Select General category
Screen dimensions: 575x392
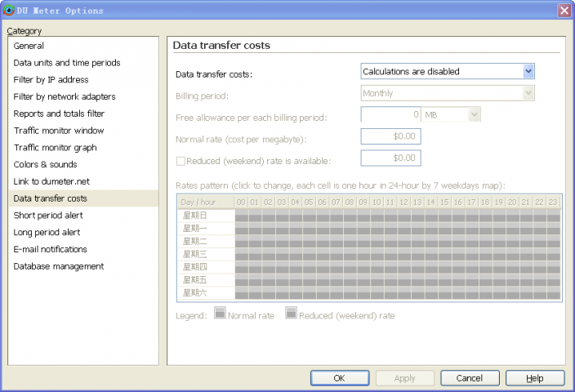point(29,46)
